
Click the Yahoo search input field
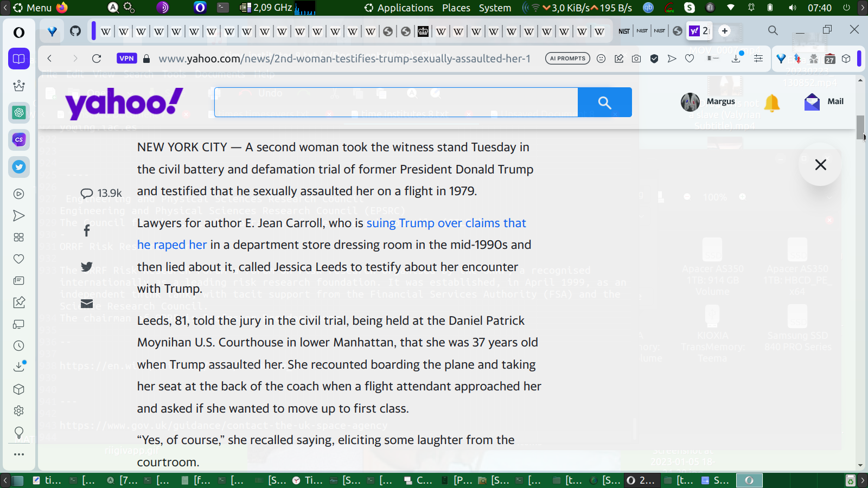click(x=396, y=102)
